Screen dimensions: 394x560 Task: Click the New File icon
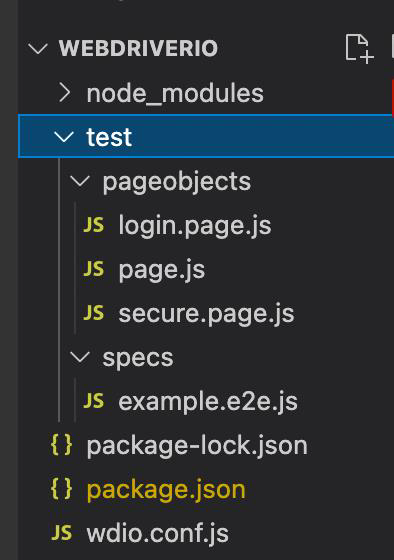[359, 49]
